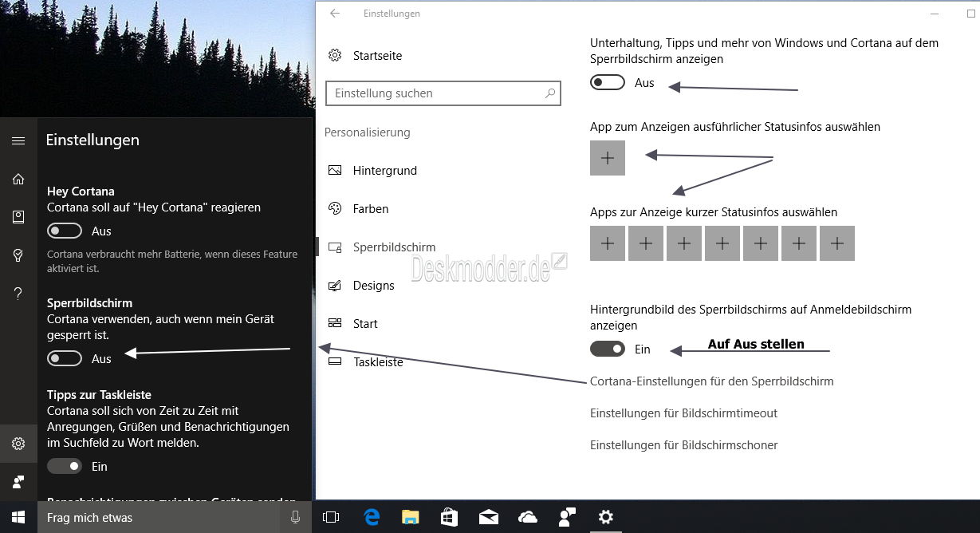The image size is (980, 533).
Task: Open Task View from the taskbar
Action: pos(331,517)
